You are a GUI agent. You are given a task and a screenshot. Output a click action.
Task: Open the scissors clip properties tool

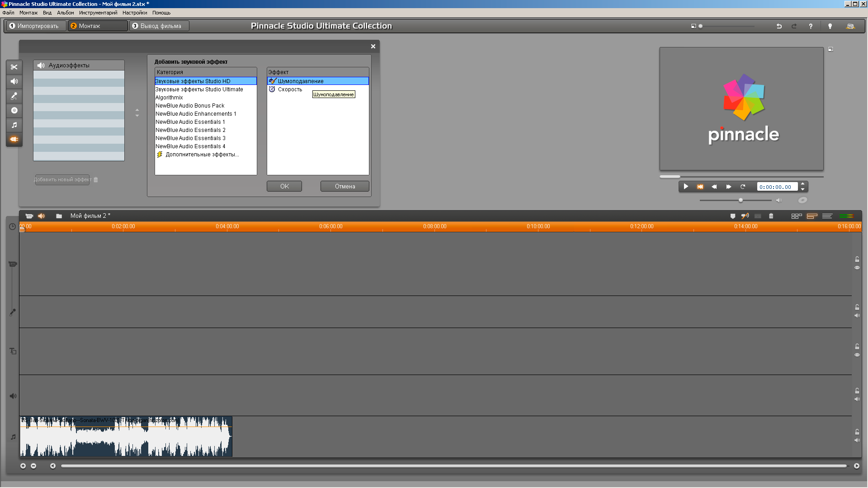[14, 67]
